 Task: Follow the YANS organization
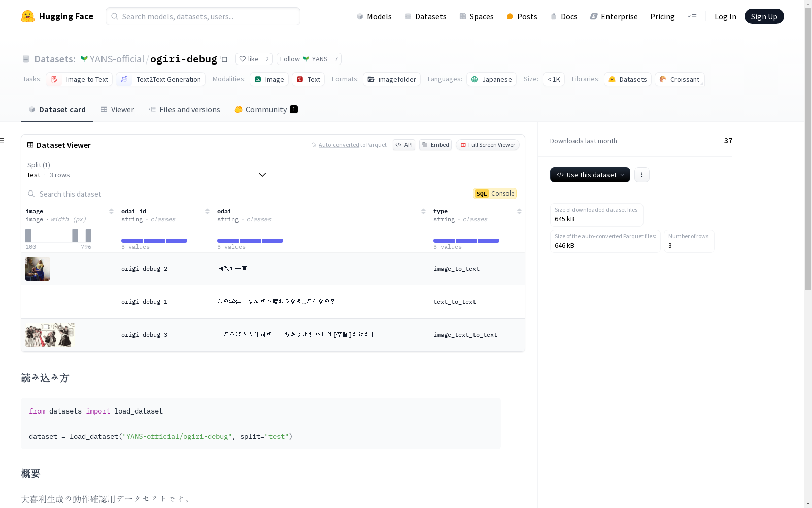[x=303, y=59]
